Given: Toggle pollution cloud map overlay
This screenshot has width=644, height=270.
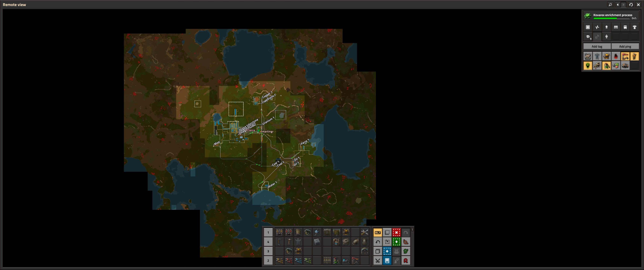Looking at the screenshot, I should pyautogui.click(x=616, y=56).
